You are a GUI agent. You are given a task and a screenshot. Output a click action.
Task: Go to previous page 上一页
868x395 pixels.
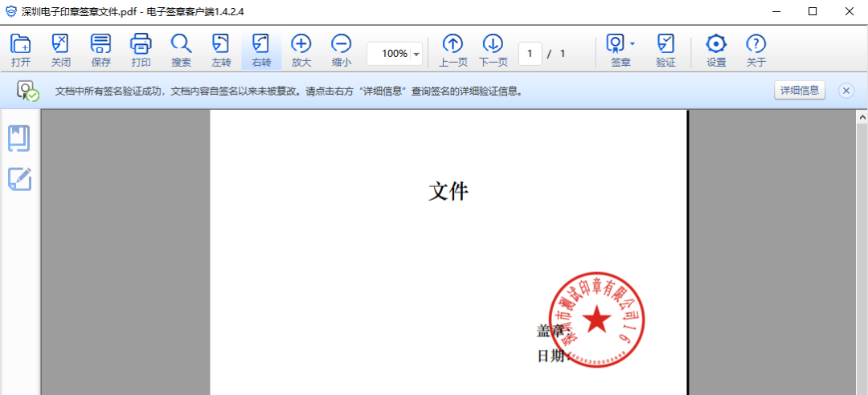(452, 51)
